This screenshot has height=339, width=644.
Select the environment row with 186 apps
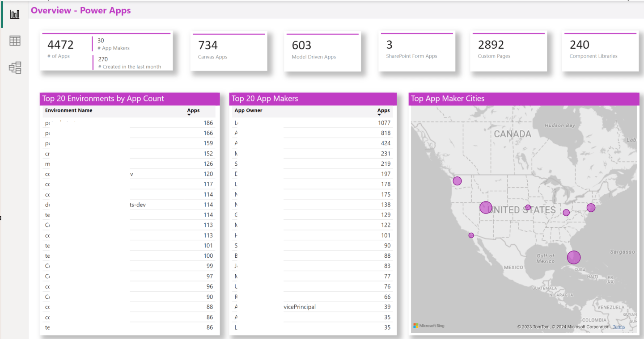tap(129, 123)
